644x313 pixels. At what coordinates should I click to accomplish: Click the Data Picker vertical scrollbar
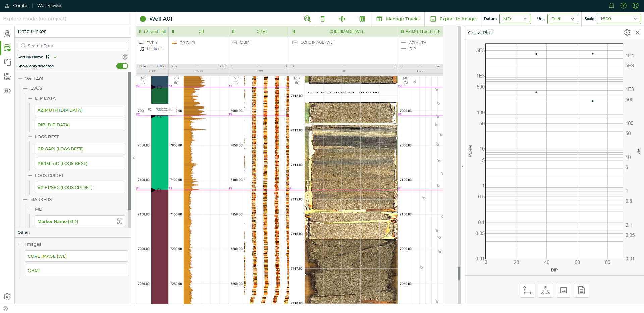pyautogui.click(x=130, y=141)
